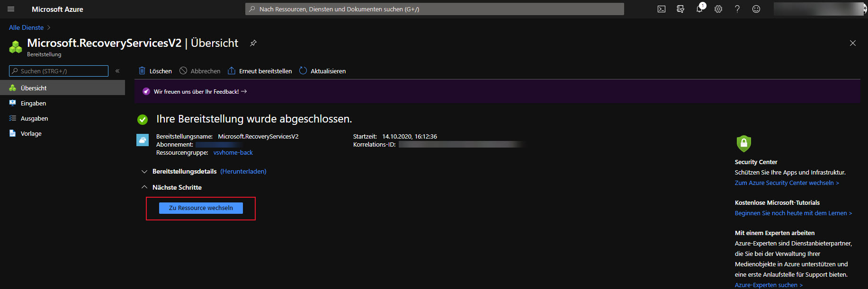The width and height of the screenshot is (868, 289).
Task: Click the rocket icon in feedback banner
Action: (x=146, y=91)
